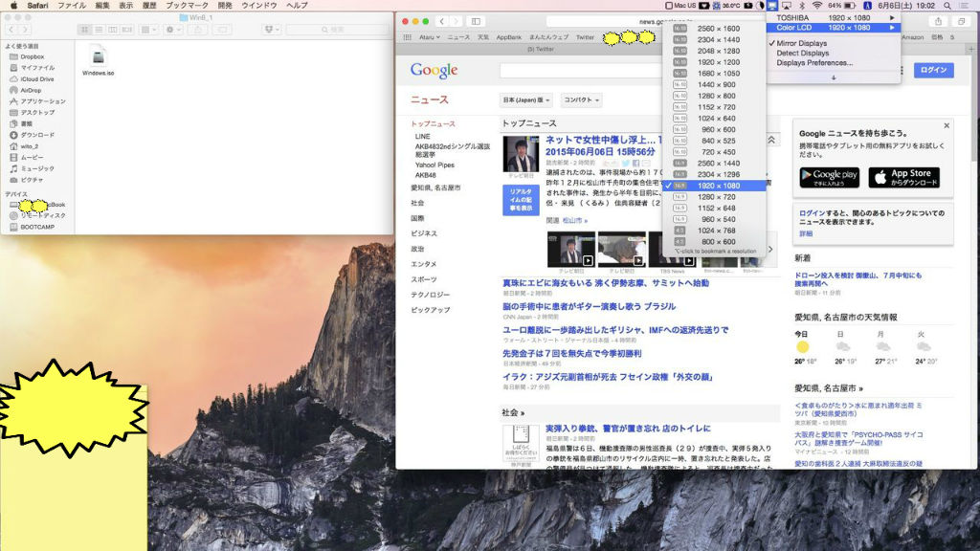
Task: Open App Store download badge
Action: 903,177
